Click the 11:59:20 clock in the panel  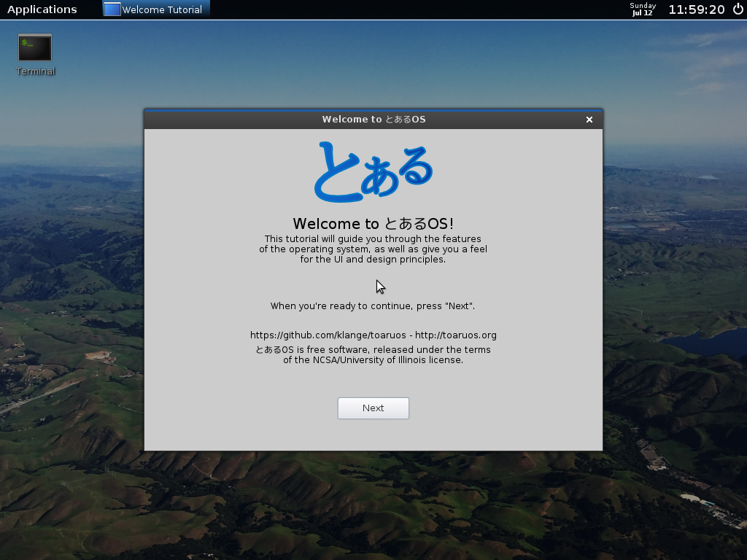696,9
